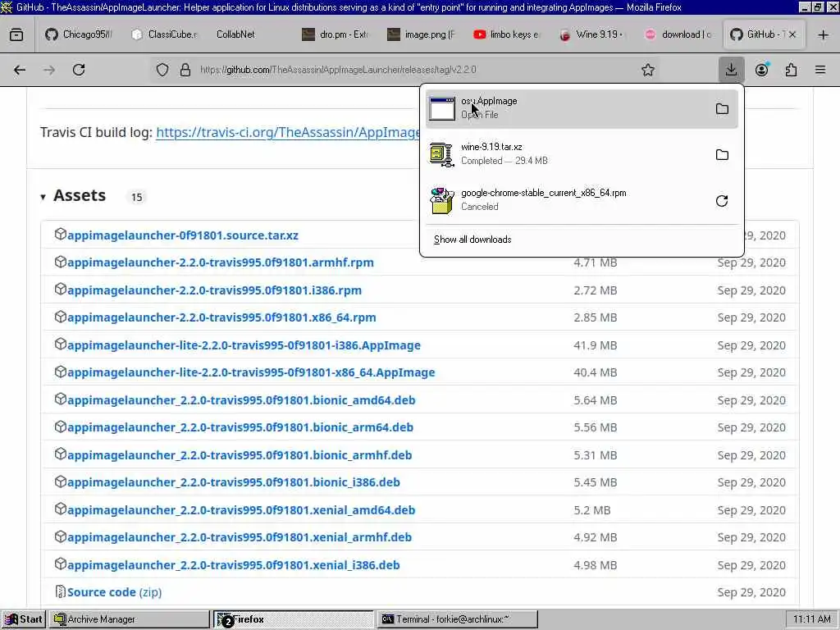The height and width of the screenshot is (630, 840).
Task: Download appimagelauncher-0f91801.source.tar.xz
Action: pyautogui.click(x=183, y=235)
